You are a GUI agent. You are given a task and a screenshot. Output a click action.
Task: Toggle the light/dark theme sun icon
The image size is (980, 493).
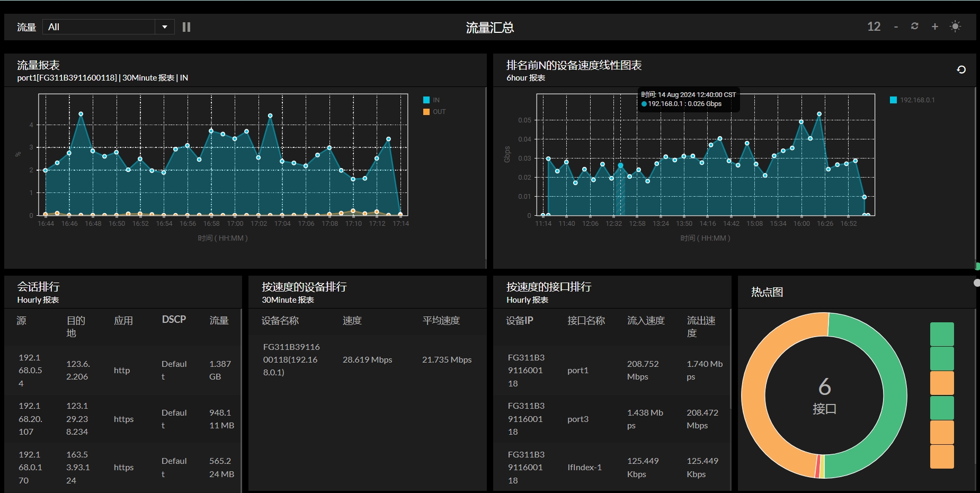(x=956, y=26)
